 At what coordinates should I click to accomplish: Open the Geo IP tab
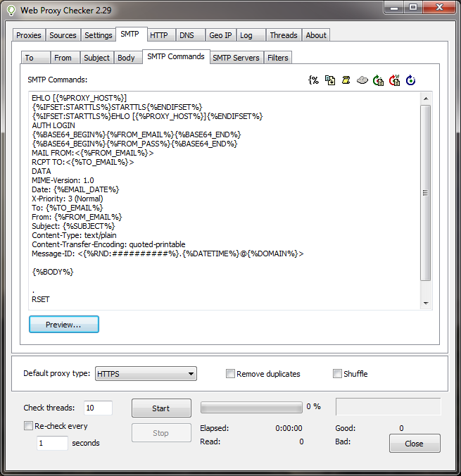[220, 35]
